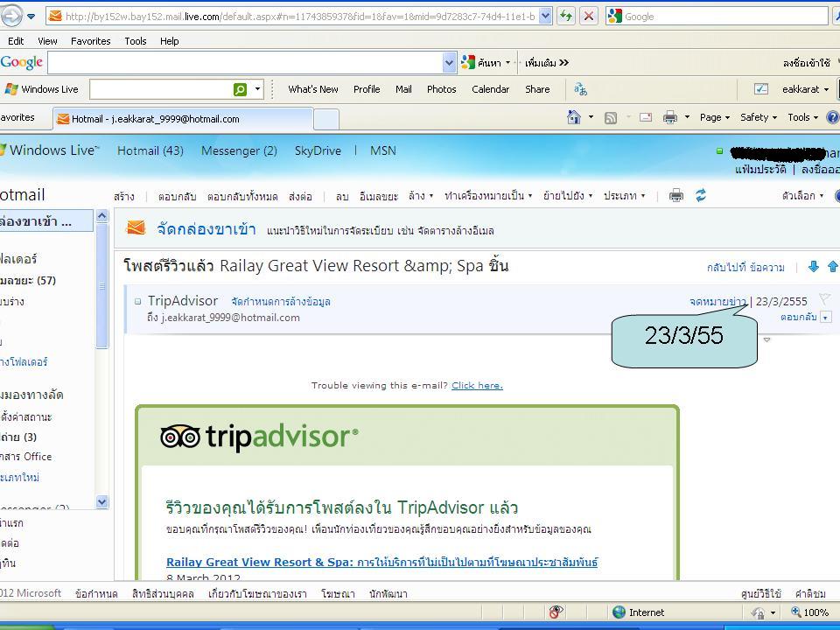Click the Refresh page icon next to address bar
This screenshot has height=630, width=840.
(566, 16)
